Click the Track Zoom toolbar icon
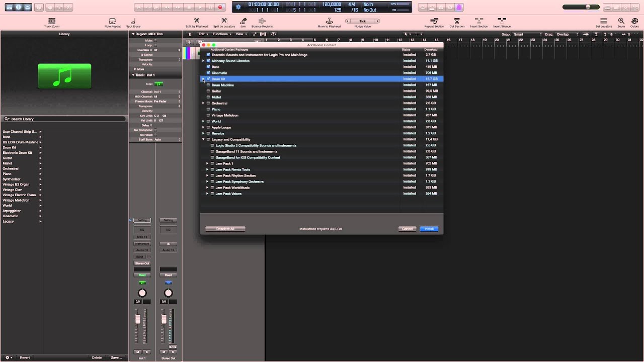This screenshot has width=644, height=362. [x=51, y=21]
